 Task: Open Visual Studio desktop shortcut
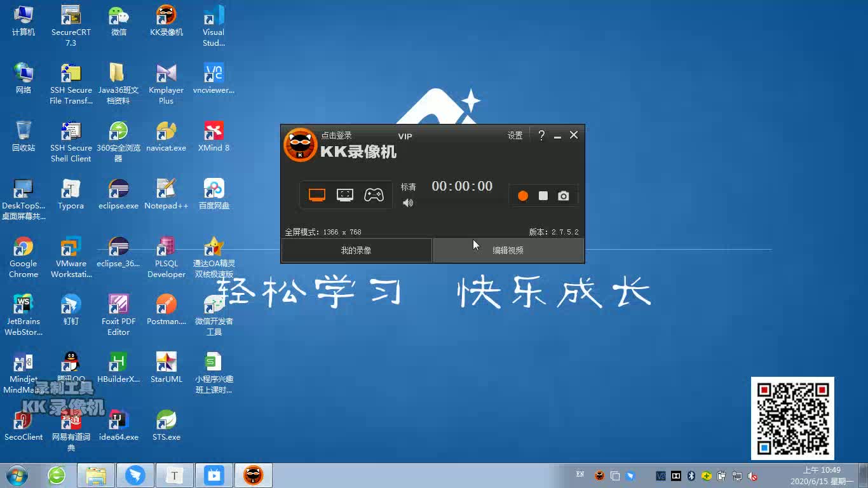(x=214, y=26)
